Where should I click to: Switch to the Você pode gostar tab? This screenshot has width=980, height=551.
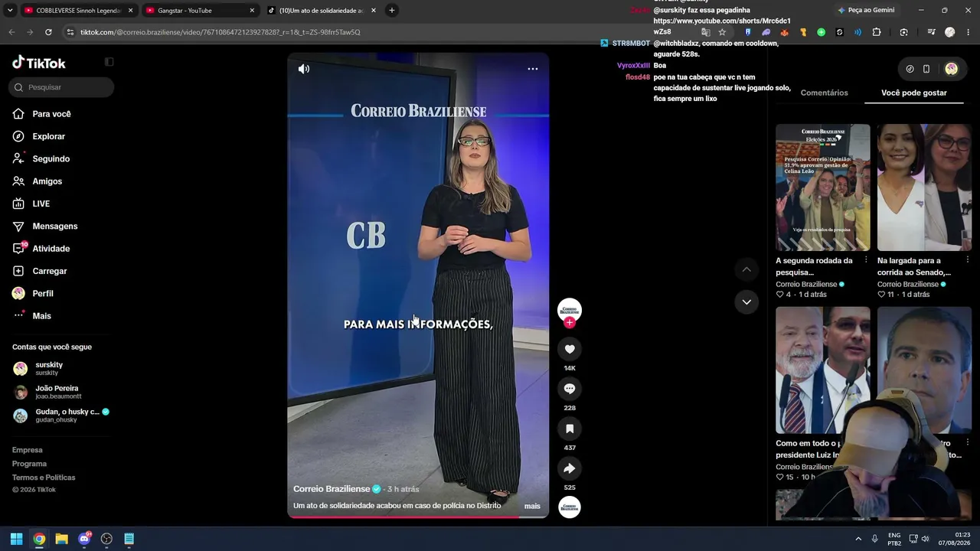(x=914, y=93)
